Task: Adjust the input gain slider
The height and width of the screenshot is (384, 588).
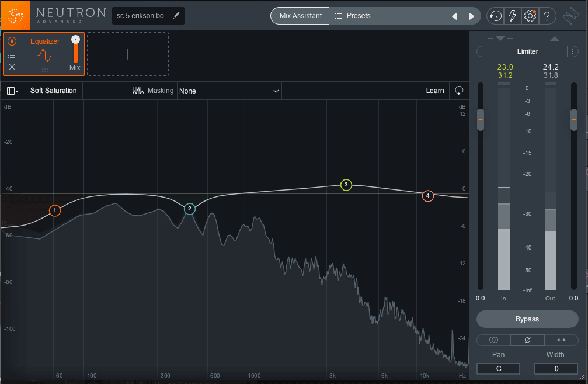Action: pos(481,120)
